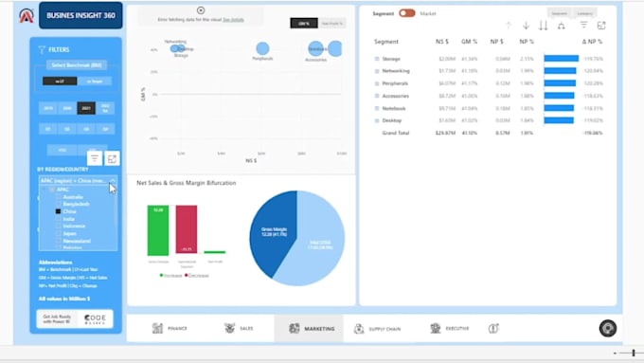
Task: Click the error circle icon above scatter chart
Action: (201, 10)
